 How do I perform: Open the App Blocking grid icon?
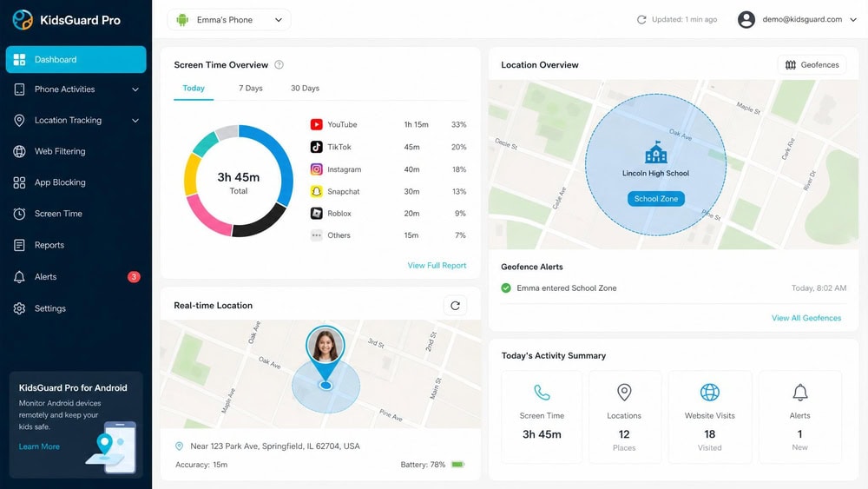coord(19,182)
